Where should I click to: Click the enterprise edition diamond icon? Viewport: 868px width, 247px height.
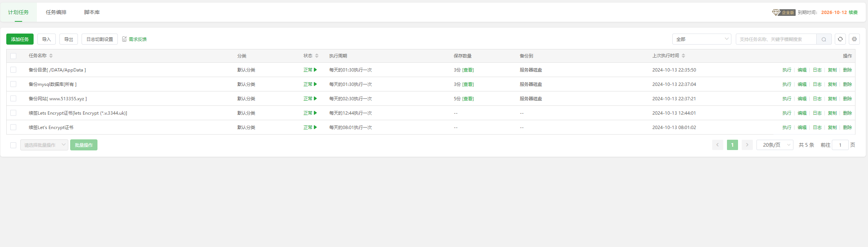pos(776,12)
